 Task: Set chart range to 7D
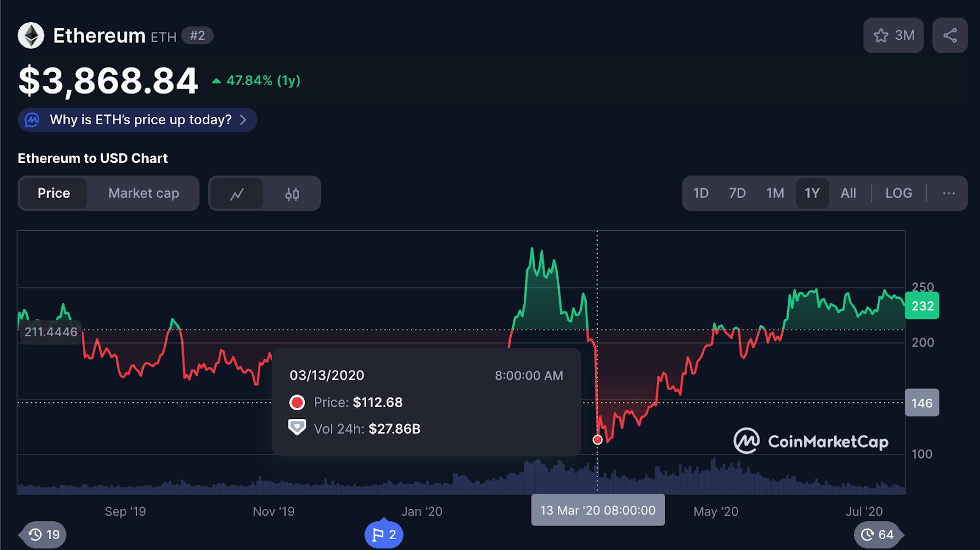point(737,194)
